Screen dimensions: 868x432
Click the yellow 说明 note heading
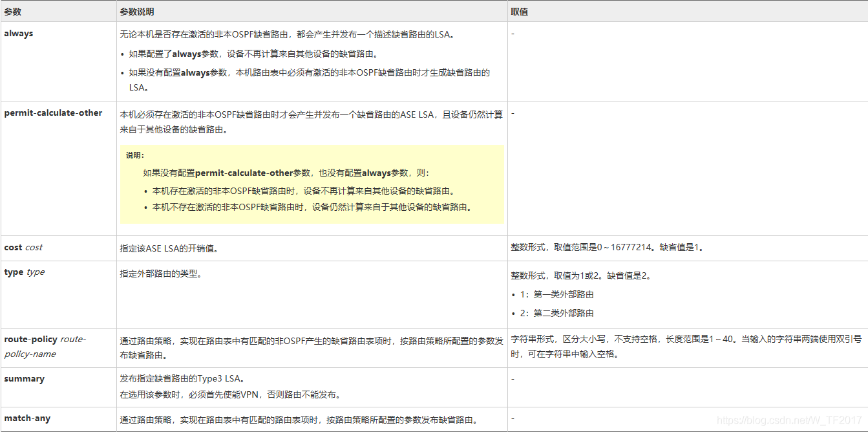135,155
